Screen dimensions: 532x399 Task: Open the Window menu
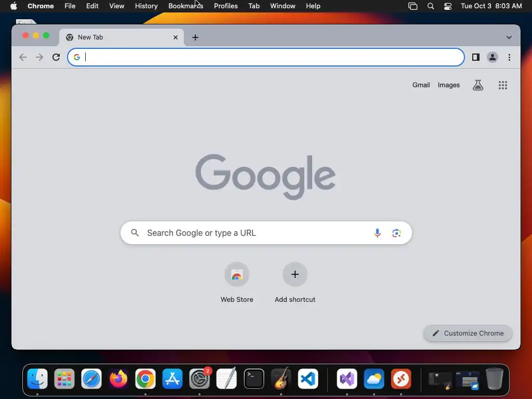tap(283, 6)
